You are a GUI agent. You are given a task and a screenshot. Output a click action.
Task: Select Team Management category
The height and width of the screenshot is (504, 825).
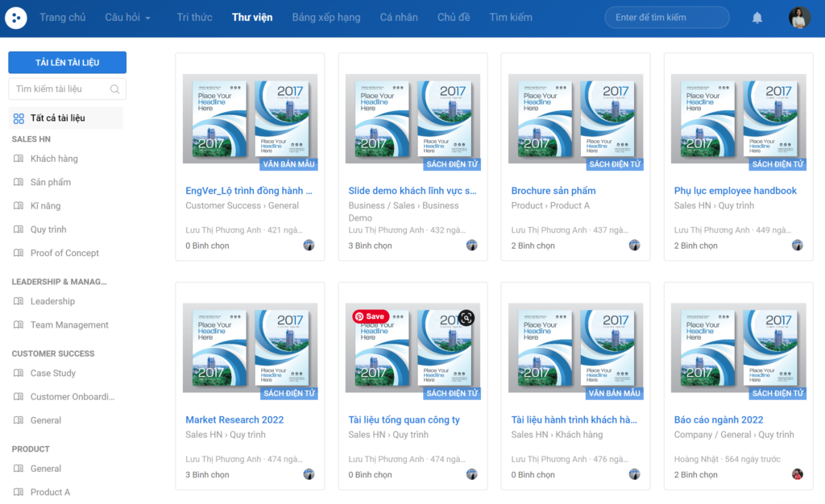(x=69, y=325)
